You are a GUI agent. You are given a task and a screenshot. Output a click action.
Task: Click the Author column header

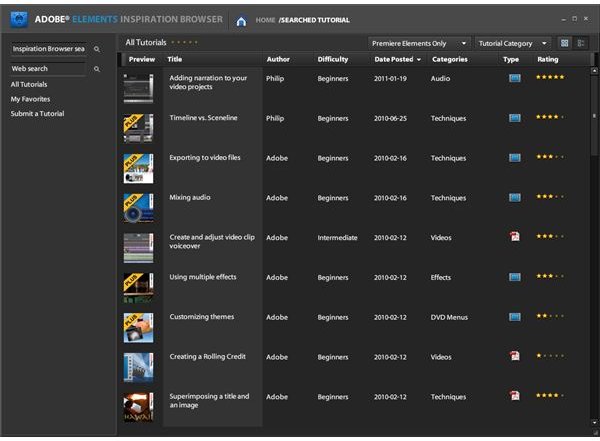click(278, 59)
